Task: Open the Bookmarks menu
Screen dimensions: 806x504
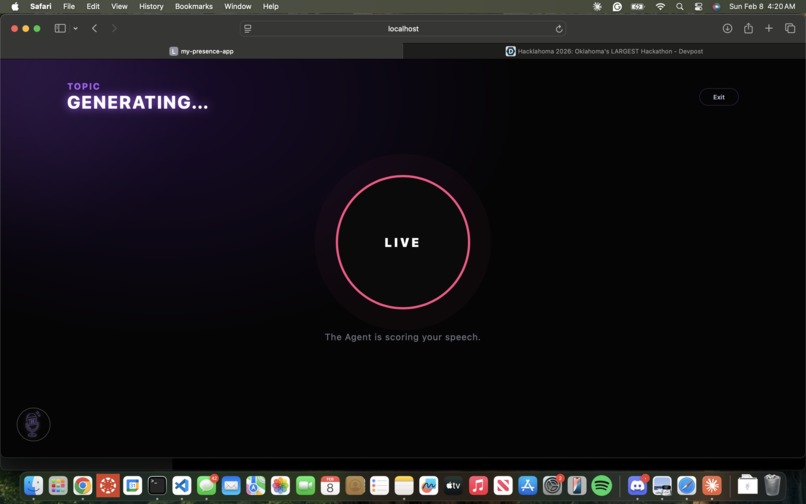Action: click(x=194, y=6)
